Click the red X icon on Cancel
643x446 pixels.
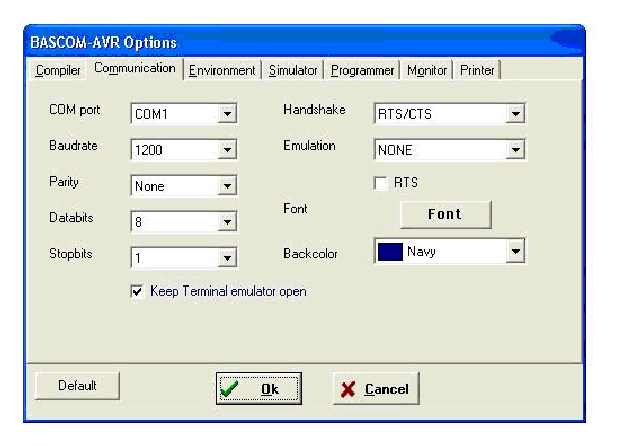coord(348,389)
